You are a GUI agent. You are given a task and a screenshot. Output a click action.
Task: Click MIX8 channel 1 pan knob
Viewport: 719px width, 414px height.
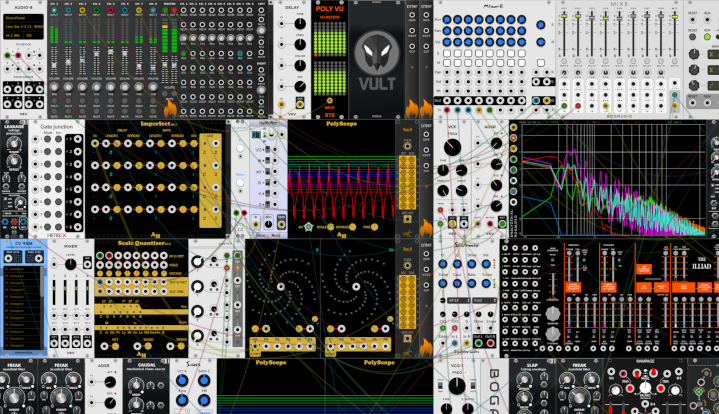point(564,72)
